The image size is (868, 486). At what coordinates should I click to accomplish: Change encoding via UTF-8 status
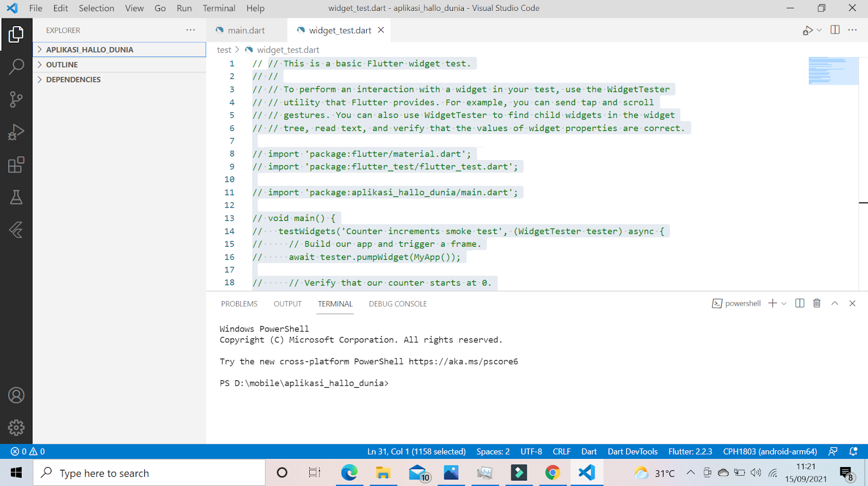point(531,451)
